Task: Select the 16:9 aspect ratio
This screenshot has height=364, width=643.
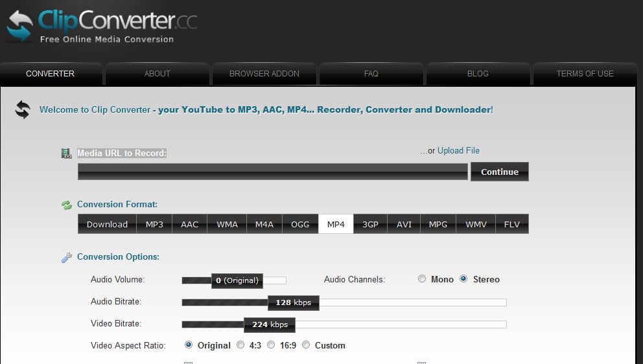Action: pyautogui.click(x=271, y=345)
